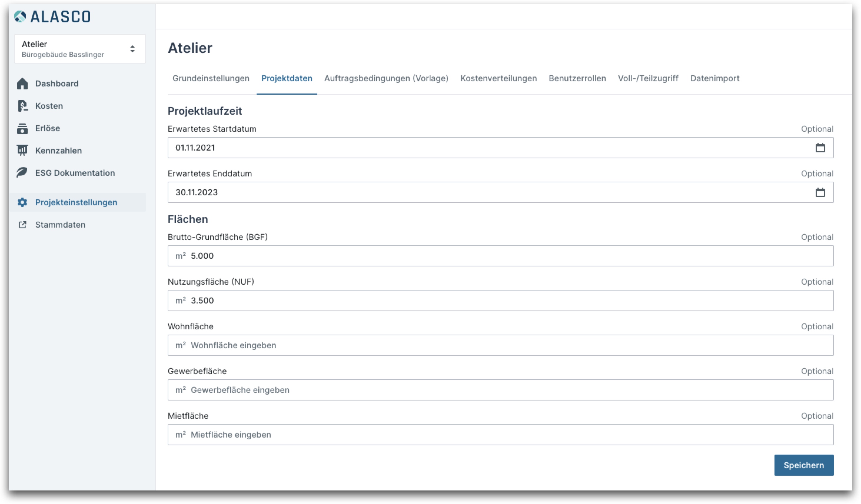861x504 pixels.
Task: Switch to Voll-/Teilzugriff tab
Action: tap(648, 78)
